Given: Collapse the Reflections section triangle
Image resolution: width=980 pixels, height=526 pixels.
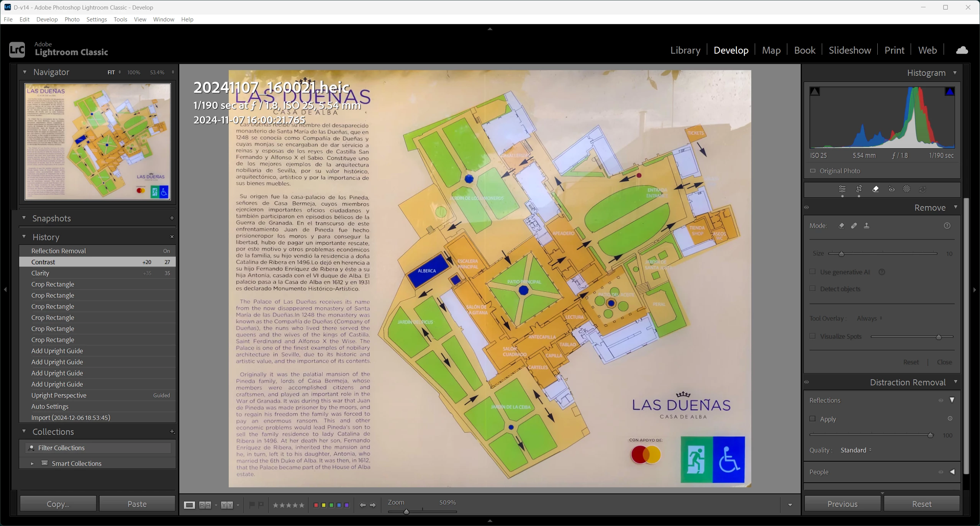Looking at the screenshot, I should [x=952, y=400].
